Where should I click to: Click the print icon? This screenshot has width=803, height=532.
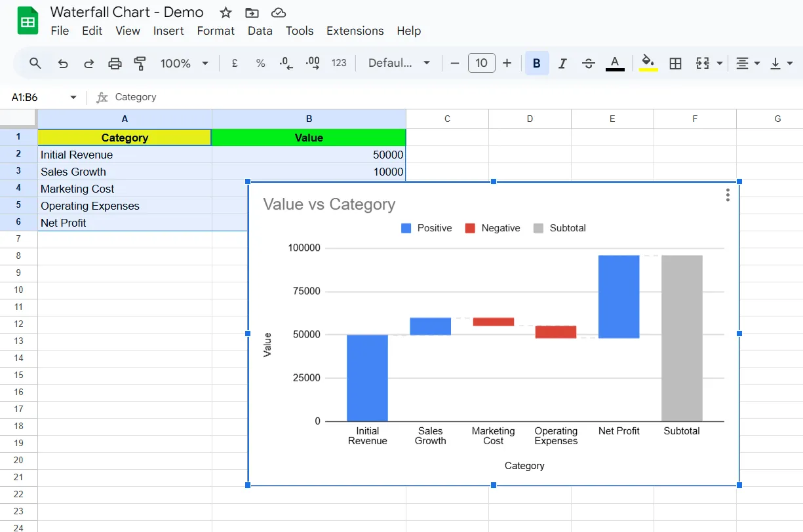coord(115,64)
